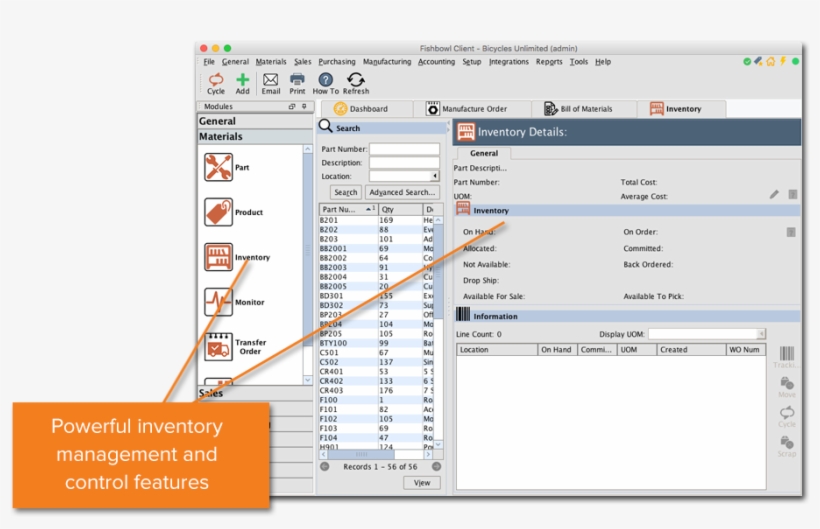Switch to the Bill of Materials tab
The width and height of the screenshot is (820, 529).
[x=584, y=109]
